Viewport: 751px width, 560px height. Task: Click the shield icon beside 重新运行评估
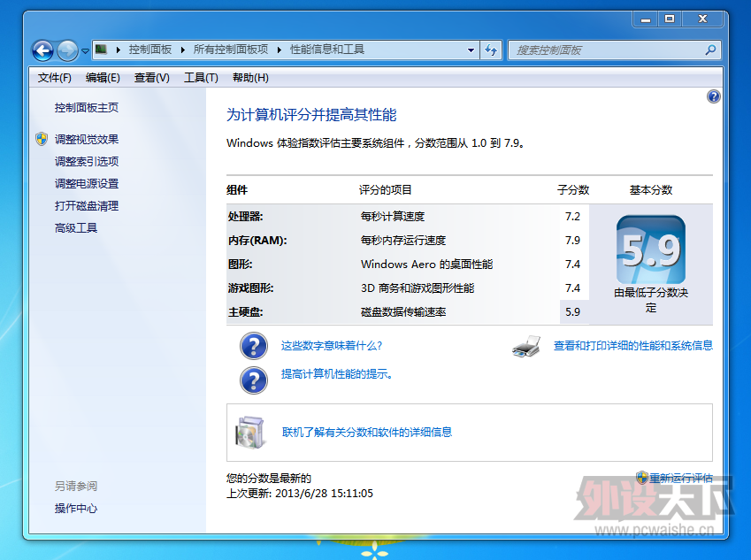642,477
